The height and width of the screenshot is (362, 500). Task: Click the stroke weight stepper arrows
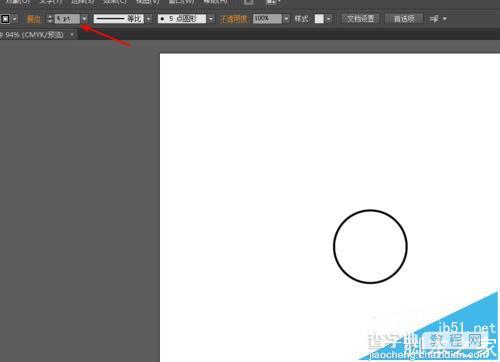[x=50, y=19]
